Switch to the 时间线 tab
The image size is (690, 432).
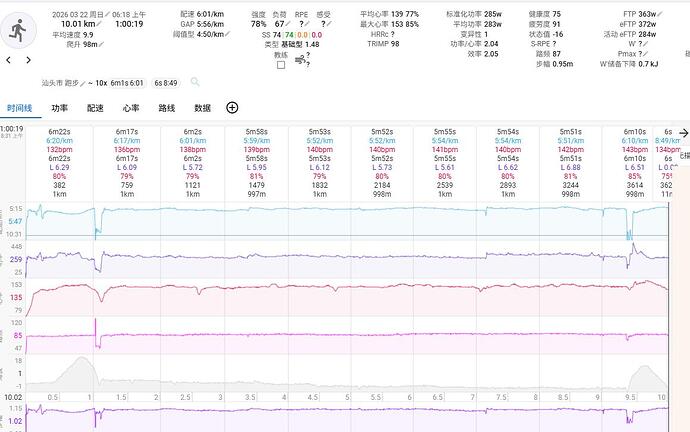click(x=20, y=108)
